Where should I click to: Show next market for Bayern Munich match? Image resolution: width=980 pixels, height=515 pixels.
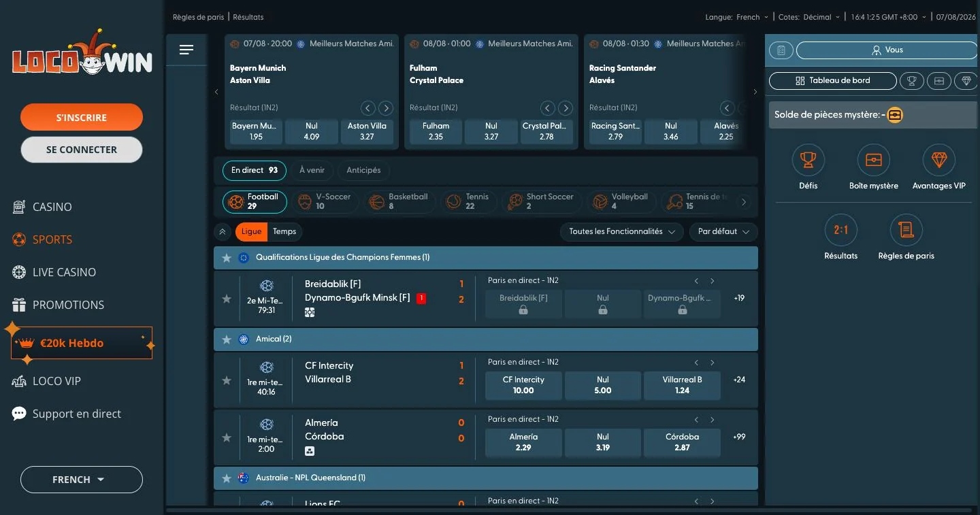point(386,107)
